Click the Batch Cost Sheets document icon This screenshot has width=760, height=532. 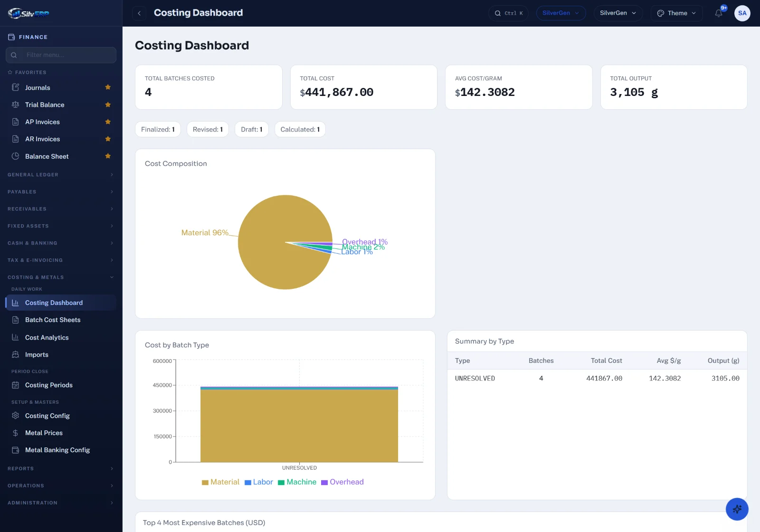[x=15, y=320]
